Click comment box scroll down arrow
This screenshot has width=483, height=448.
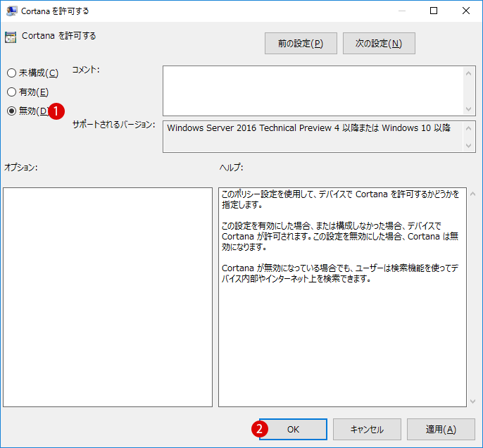click(x=468, y=109)
